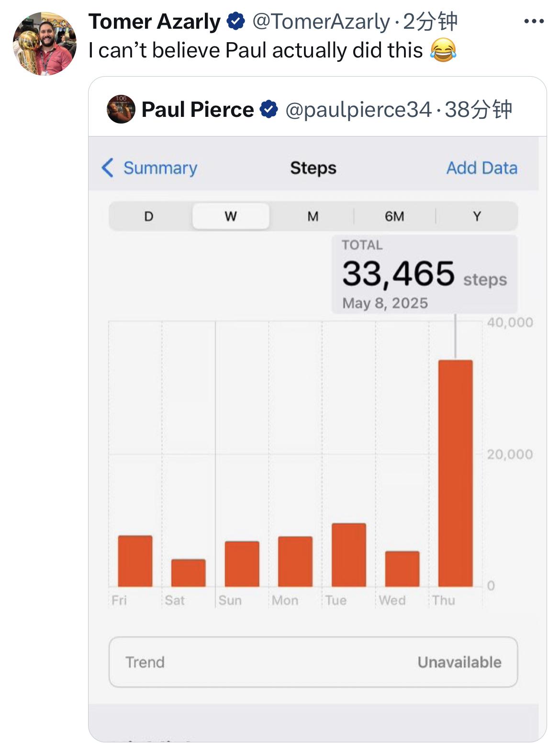Click Tomer Azarly's blue verified badge
This screenshot has width=560, height=751.
[235, 22]
